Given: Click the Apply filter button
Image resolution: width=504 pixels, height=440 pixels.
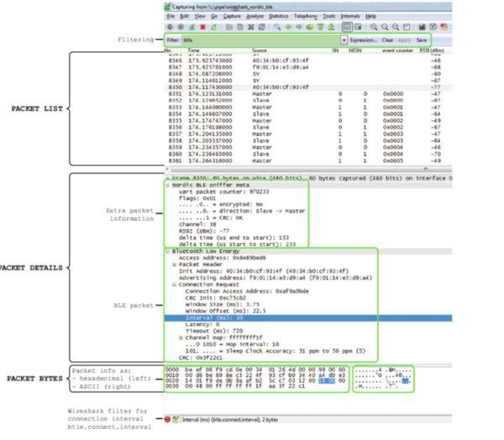Looking at the screenshot, I should click(404, 40).
